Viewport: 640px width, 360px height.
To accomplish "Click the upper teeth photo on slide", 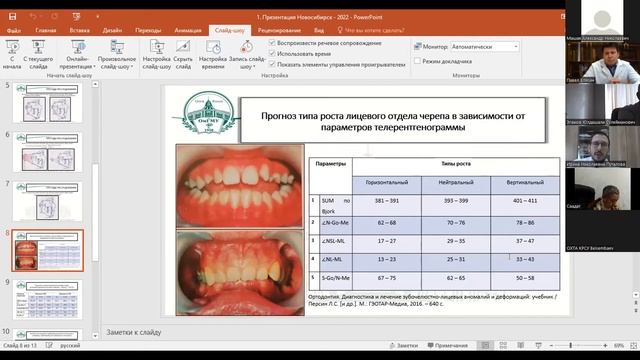I will pos(240,186).
